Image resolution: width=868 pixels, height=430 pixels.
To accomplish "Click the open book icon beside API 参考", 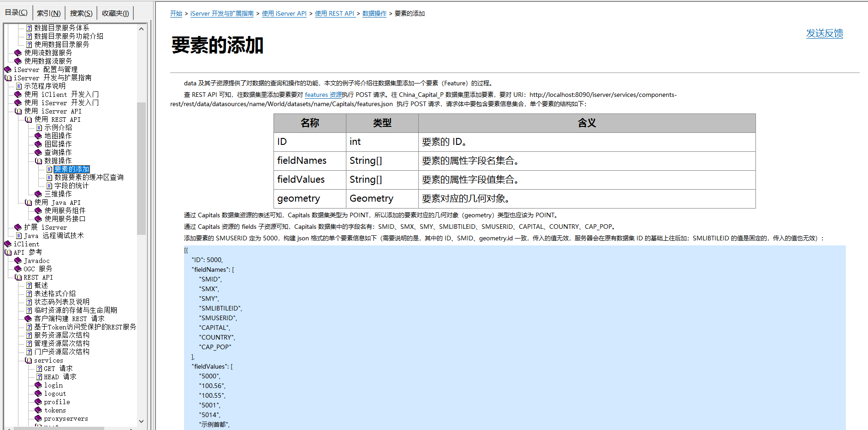I will (x=8, y=252).
